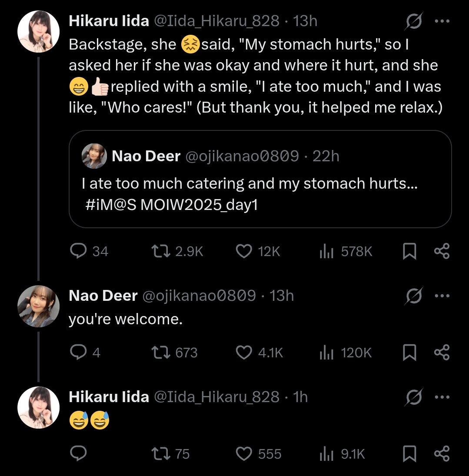Viewport: 469px width, 476px height.
Task: Like the tweet with 12K likes
Action: (244, 251)
